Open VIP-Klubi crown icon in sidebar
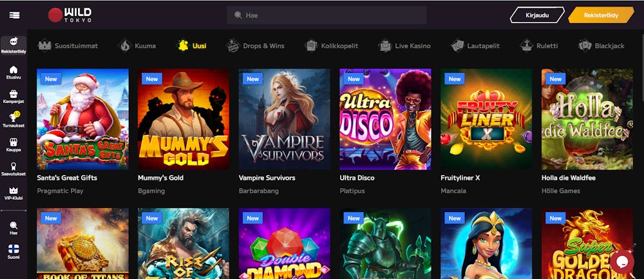 click(14, 191)
